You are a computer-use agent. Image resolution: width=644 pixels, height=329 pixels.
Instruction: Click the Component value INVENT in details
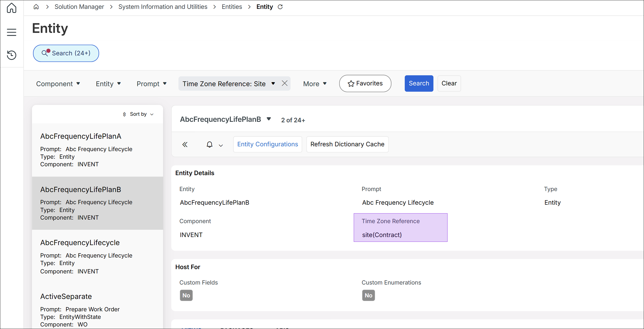click(x=191, y=235)
